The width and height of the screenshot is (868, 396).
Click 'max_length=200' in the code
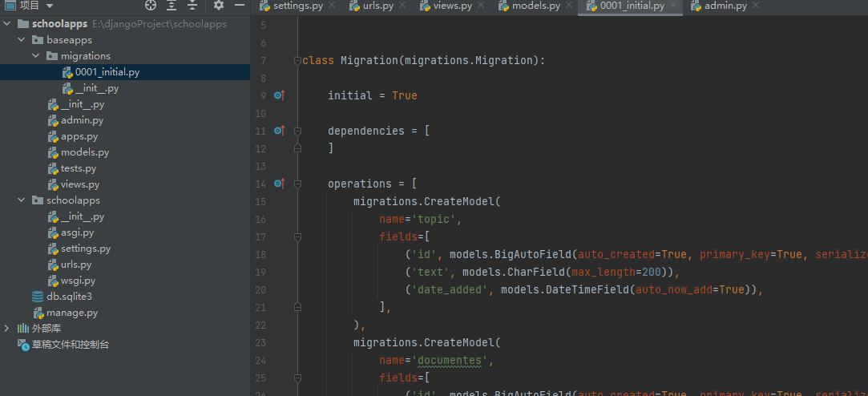click(616, 272)
